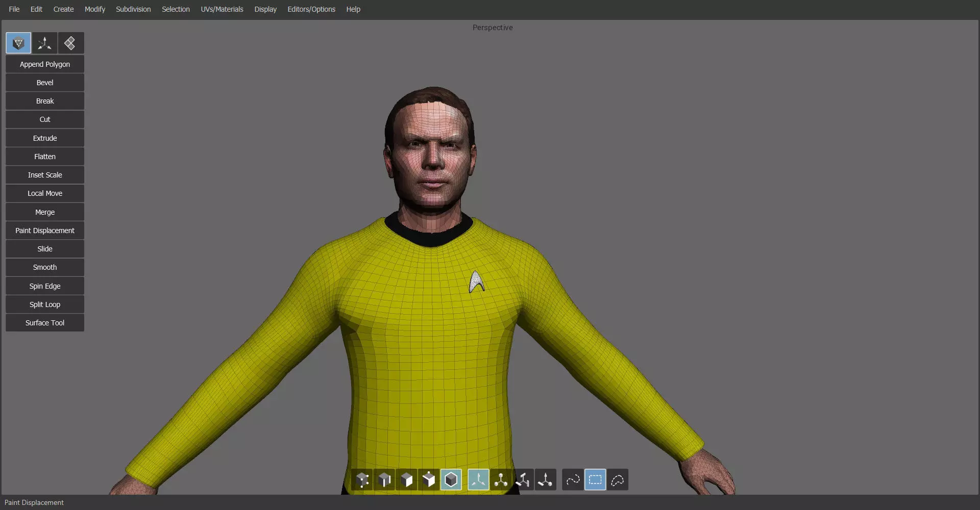Screen dimensions: 980x510
Task: Open the Editors/Options menu
Action: pyautogui.click(x=311, y=9)
